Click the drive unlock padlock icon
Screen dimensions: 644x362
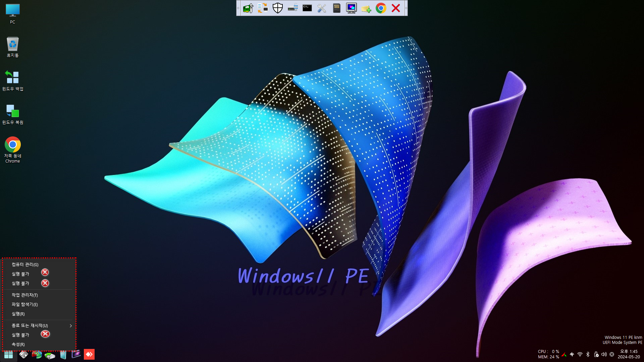coord(292,8)
